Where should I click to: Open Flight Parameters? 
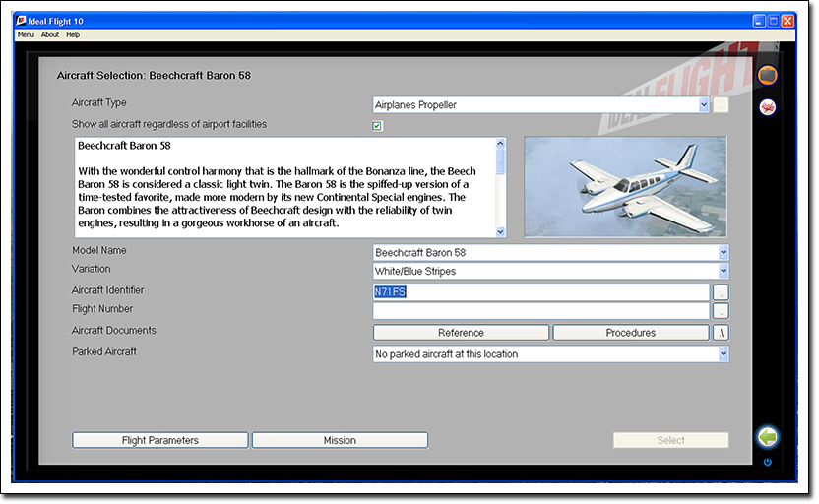coord(160,440)
